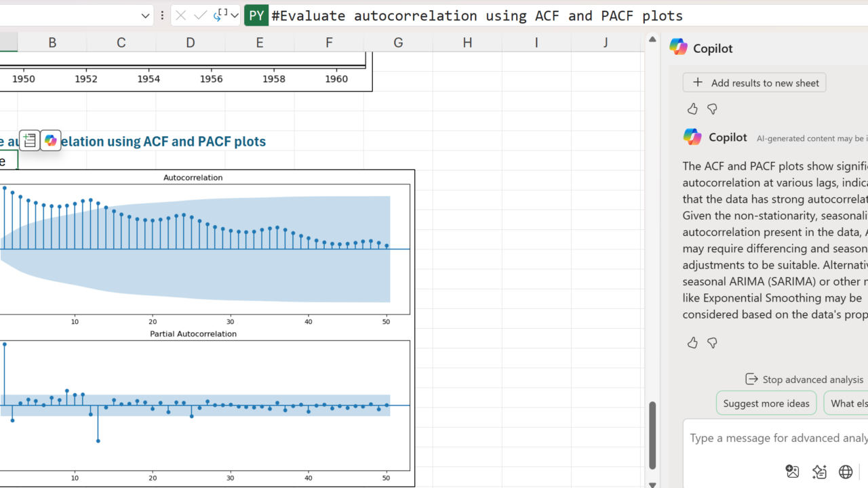This screenshot has width=868, height=488.
Task: Click the add image icon in message box
Action: pos(792,472)
